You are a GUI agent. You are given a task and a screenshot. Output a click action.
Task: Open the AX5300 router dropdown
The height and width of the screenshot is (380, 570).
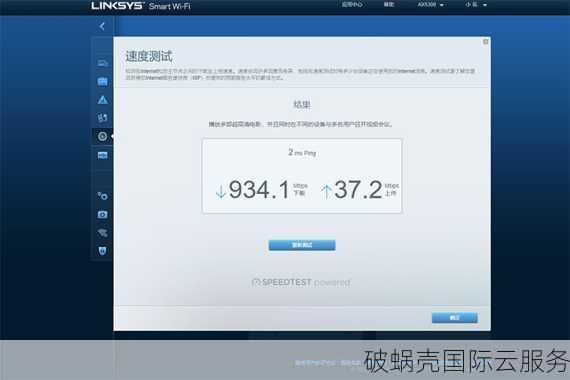coord(431,5)
